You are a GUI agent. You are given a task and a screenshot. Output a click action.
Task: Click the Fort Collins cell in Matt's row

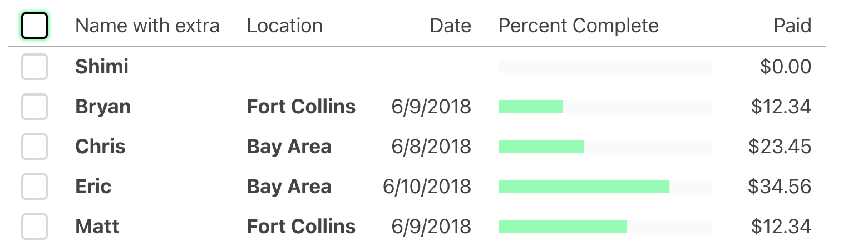pyautogui.click(x=301, y=227)
